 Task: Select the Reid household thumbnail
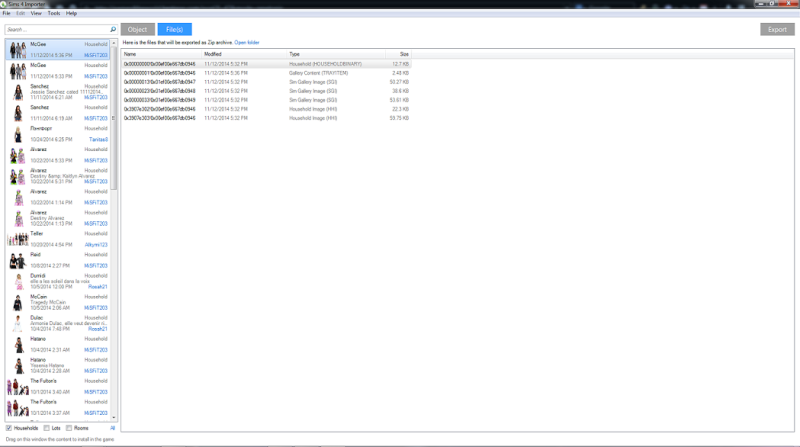coord(18,260)
